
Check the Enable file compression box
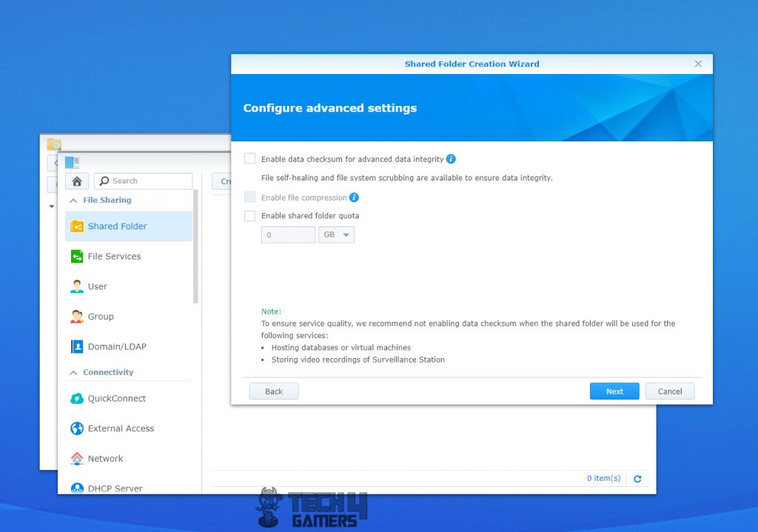tap(249, 198)
